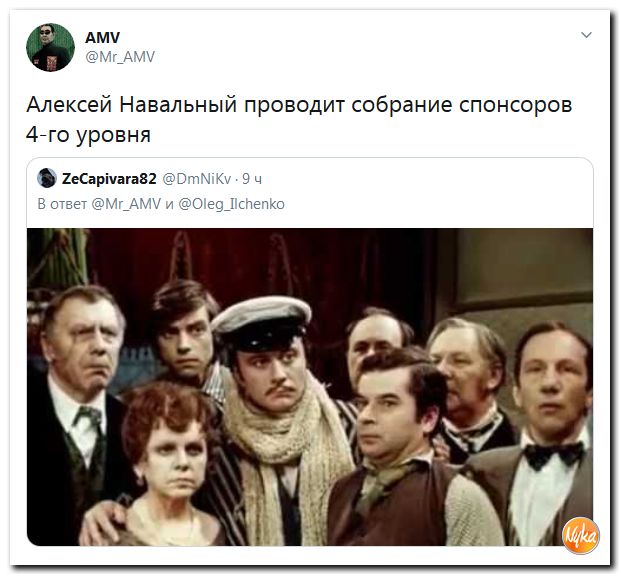Screen dimensions: 621x576
Task: Expand the tweet options chevron
Action: (x=586, y=35)
